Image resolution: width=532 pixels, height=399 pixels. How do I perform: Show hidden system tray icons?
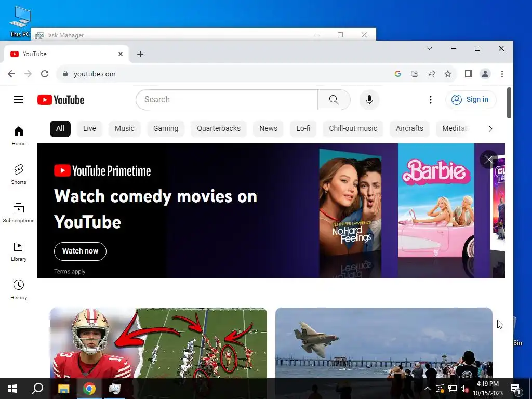tap(428, 389)
